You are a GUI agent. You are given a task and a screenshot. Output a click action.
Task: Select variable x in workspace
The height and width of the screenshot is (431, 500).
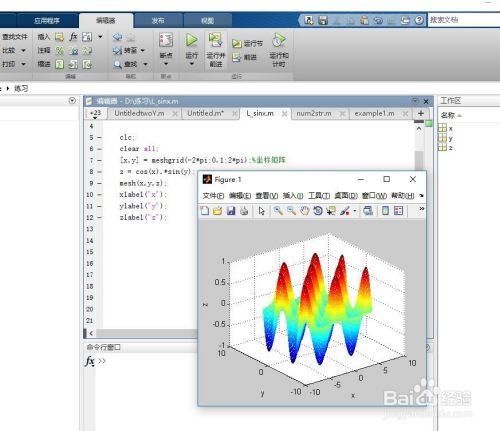(x=446, y=128)
